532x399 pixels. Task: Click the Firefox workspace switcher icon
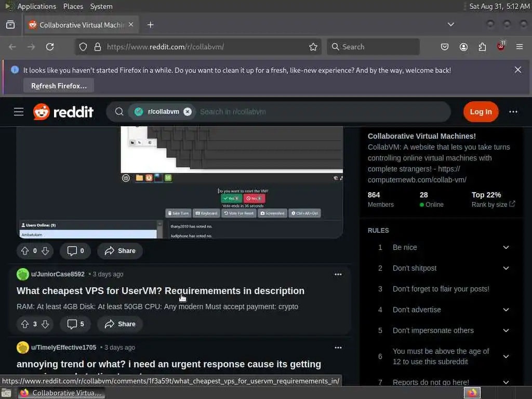pos(472,393)
